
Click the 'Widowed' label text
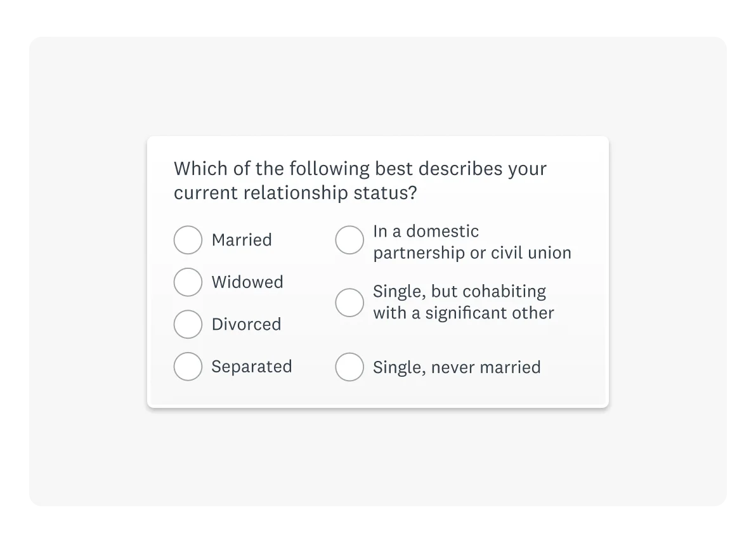pyautogui.click(x=247, y=282)
